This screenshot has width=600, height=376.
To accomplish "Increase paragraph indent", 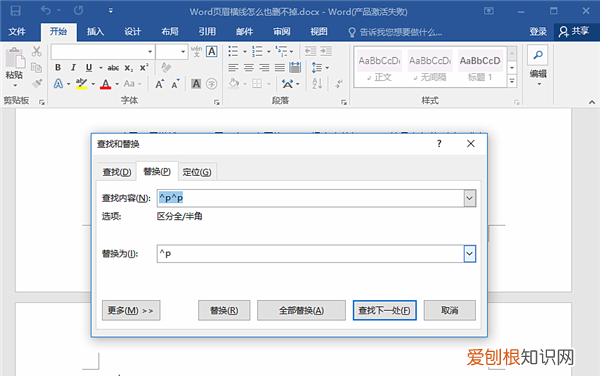I will pos(326,51).
